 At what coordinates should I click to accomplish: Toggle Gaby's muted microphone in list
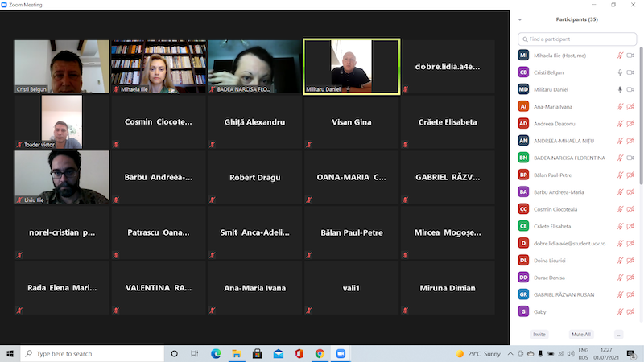[620, 311]
